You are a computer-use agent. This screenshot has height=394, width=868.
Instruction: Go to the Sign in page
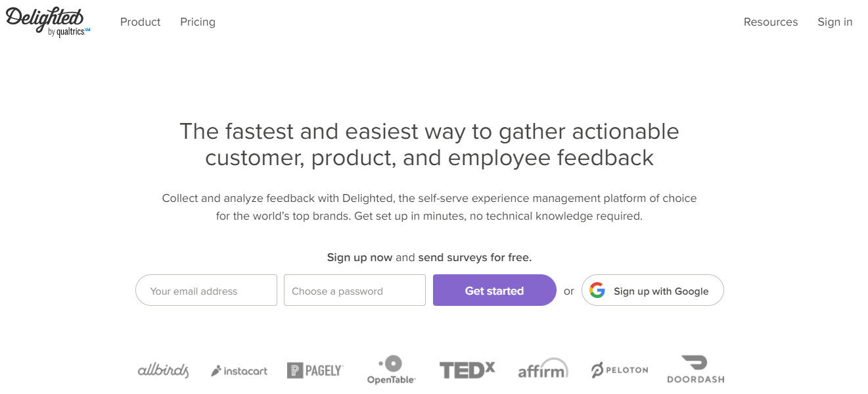tap(835, 22)
